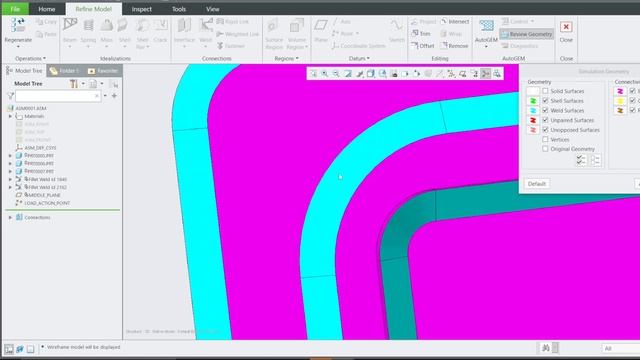Click the view manager icon in graphics toolbar

click(x=394, y=73)
